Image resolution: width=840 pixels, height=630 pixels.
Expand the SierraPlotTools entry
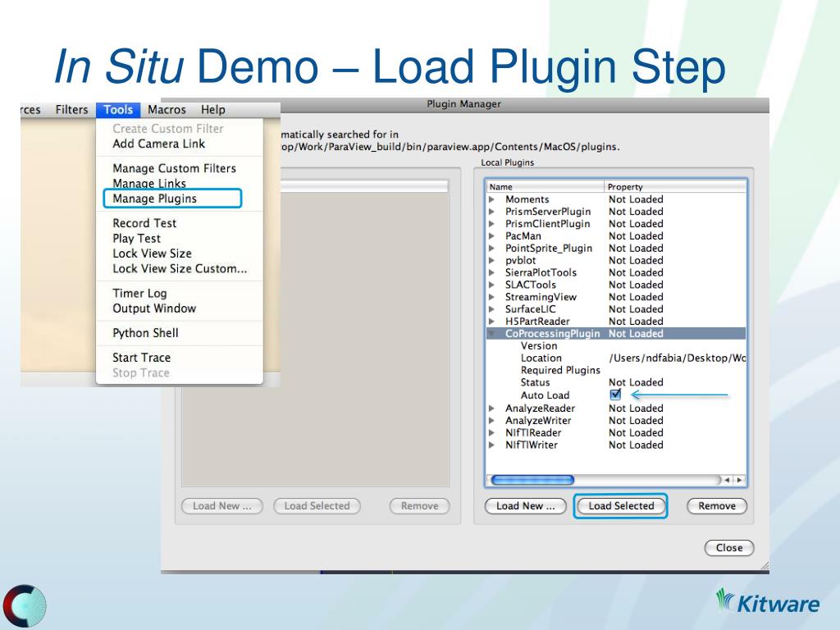(x=492, y=272)
